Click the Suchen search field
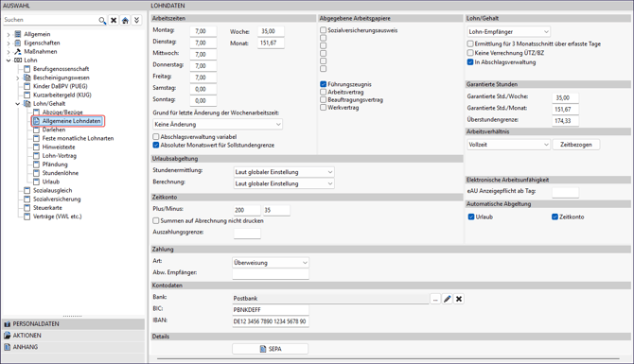Viewport: 634px width, 364px height. 50,20
